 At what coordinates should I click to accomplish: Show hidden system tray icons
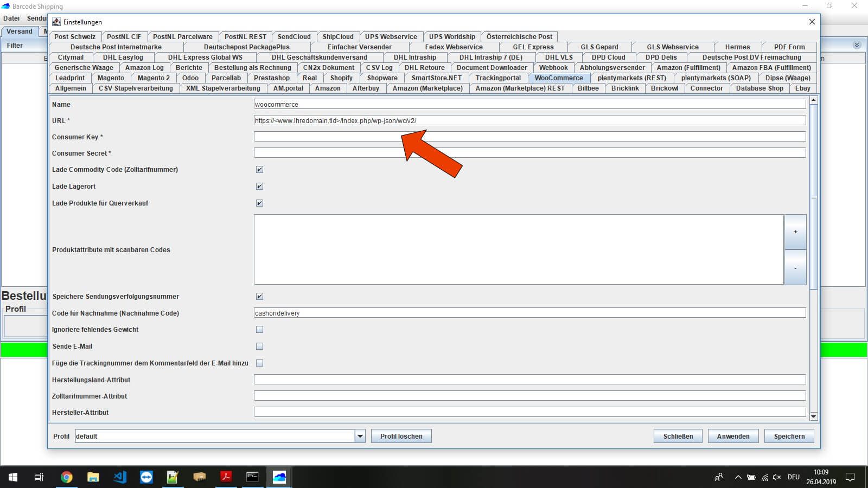point(738,477)
